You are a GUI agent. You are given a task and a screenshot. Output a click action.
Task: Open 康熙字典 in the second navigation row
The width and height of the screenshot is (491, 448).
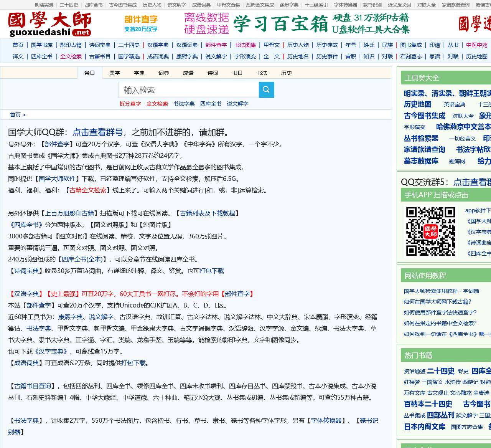click(187, 56)
